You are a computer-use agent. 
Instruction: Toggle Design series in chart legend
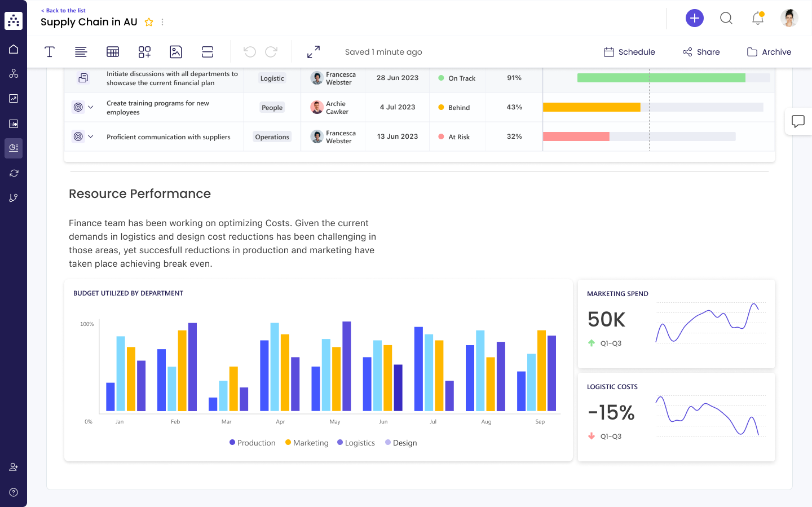pyautogui.click(x=401, y=443)
